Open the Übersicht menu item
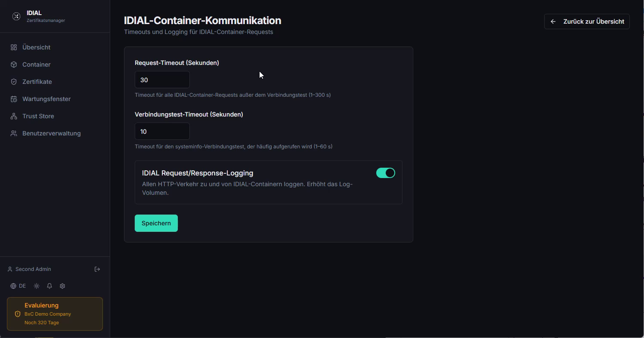Screen dimensions: 644x338 point(55,47)
